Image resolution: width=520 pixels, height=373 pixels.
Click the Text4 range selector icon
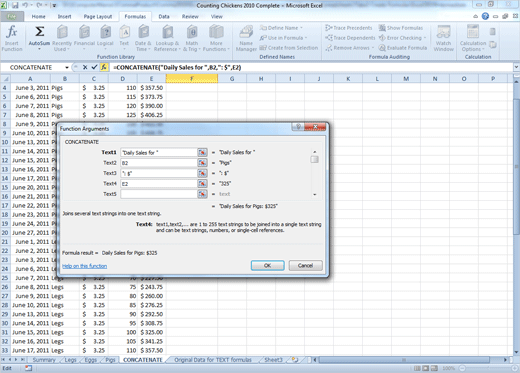pyautogui.click(x=202, y=184)
